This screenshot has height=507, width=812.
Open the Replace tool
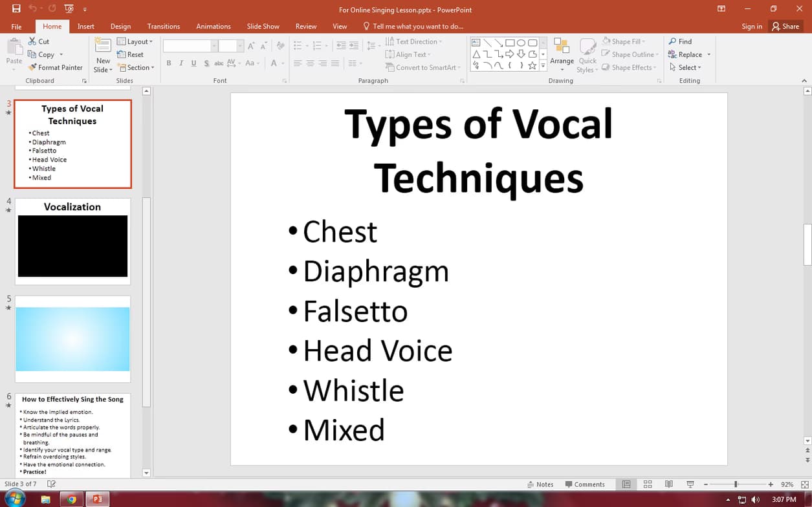point(689,54)
